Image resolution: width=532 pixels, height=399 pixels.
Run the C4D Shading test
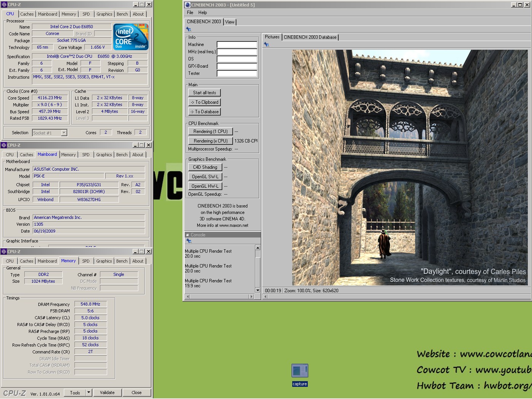(205, 167)
